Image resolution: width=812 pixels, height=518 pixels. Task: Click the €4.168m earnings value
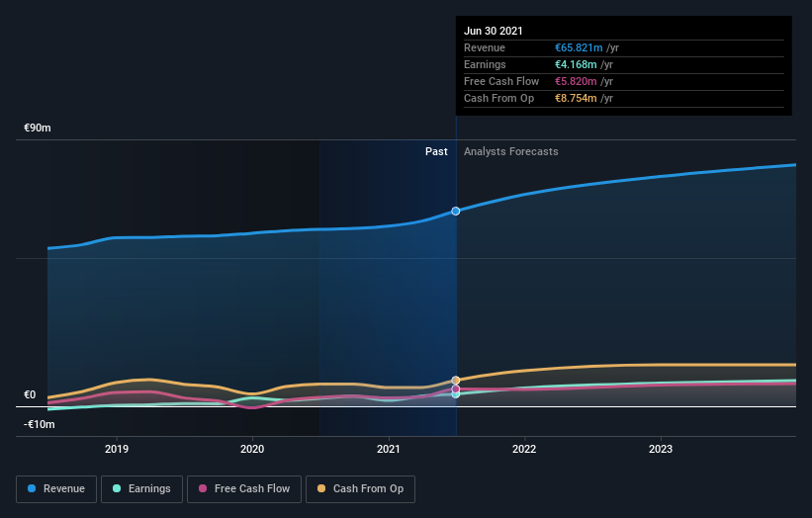coord(576,64)
